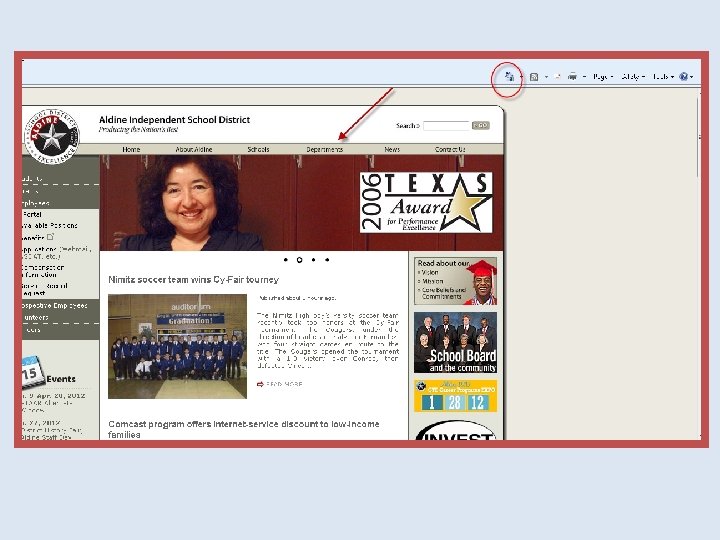Select the third carousel slide dot
The width and height of the screenshot is (720, 540).
(313, 260)
